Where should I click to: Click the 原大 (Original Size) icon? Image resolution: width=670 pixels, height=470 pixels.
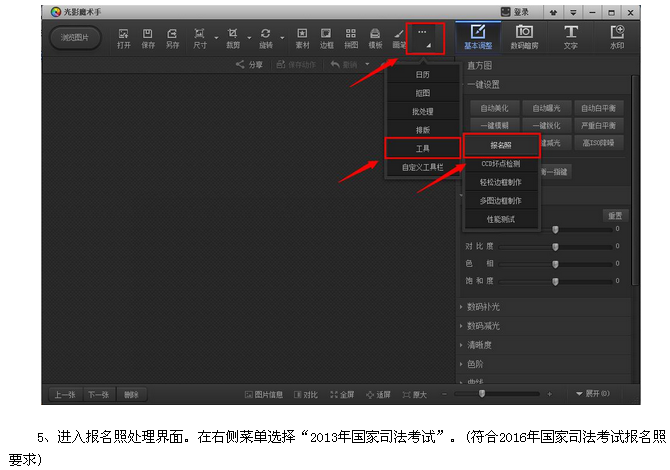(406, 394)
